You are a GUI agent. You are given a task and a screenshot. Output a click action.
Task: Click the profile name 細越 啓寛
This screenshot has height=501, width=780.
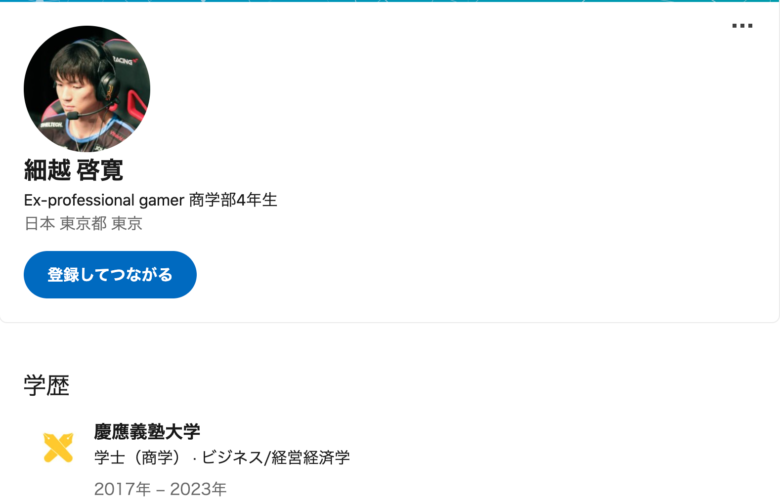tap(74, 171)
